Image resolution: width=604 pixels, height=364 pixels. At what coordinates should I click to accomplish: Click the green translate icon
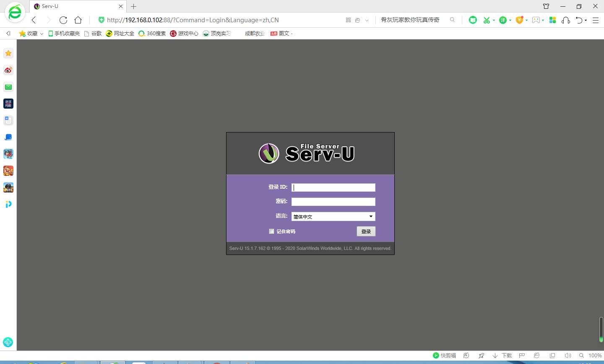click(502, 20)
